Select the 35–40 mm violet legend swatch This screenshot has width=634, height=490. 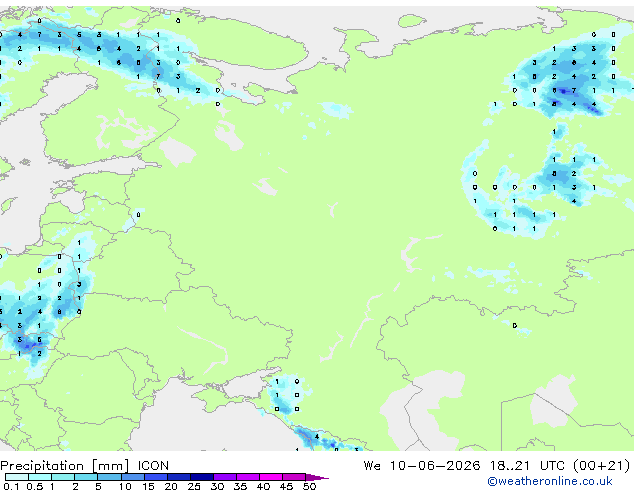(248, 477)
